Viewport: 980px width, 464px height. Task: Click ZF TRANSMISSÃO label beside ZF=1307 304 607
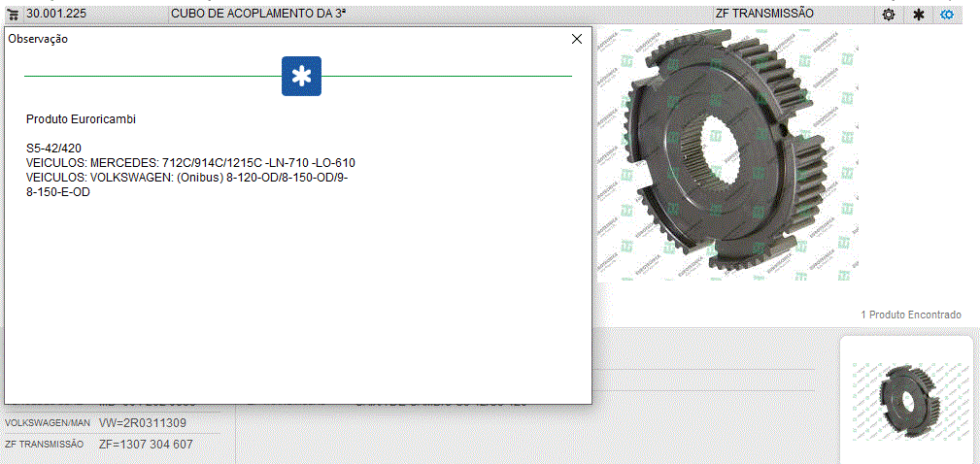click(x=45, y=445)
